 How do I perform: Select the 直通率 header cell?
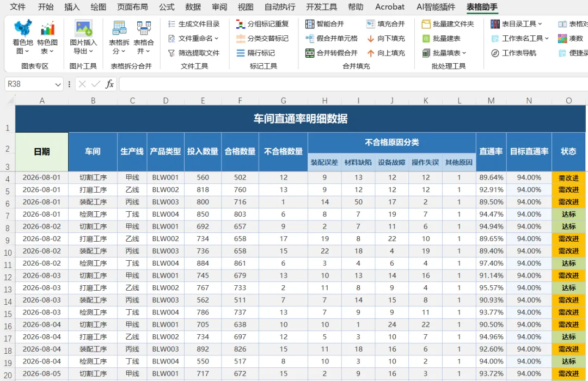click(491, 151)
